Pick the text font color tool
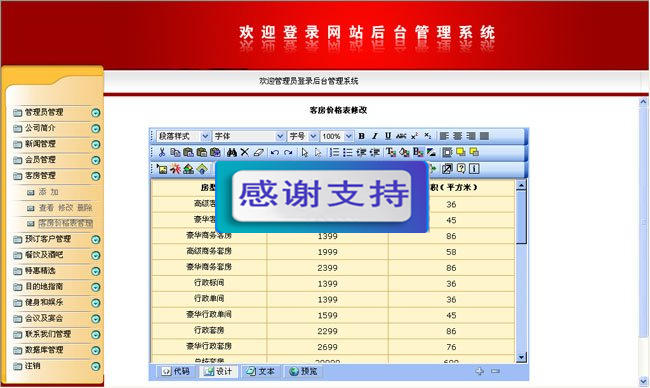650x388 pixels. pos(391,152)
